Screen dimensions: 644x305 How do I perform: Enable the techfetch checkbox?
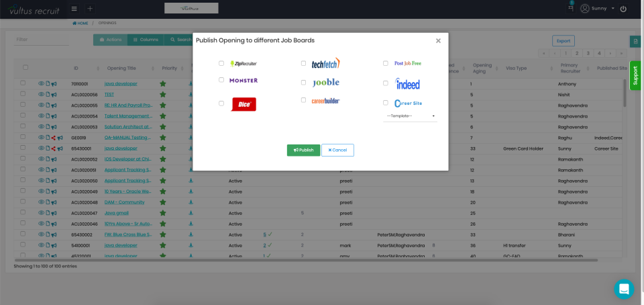(303, 63)
